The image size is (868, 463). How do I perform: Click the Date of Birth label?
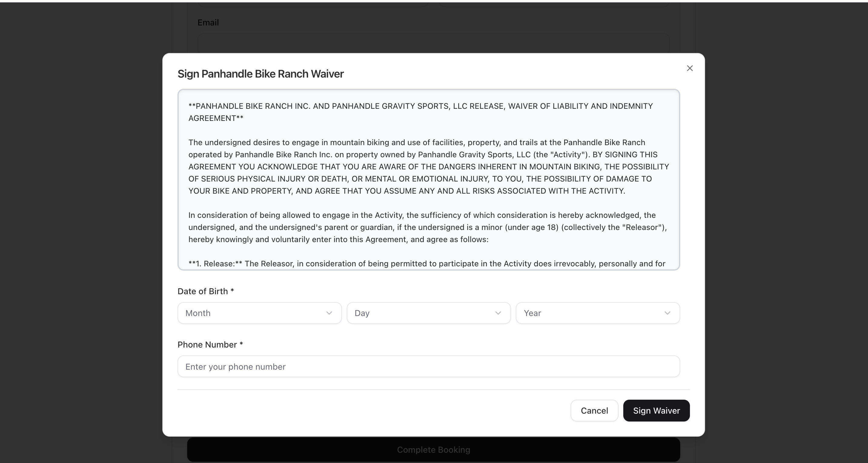point(206,291)
